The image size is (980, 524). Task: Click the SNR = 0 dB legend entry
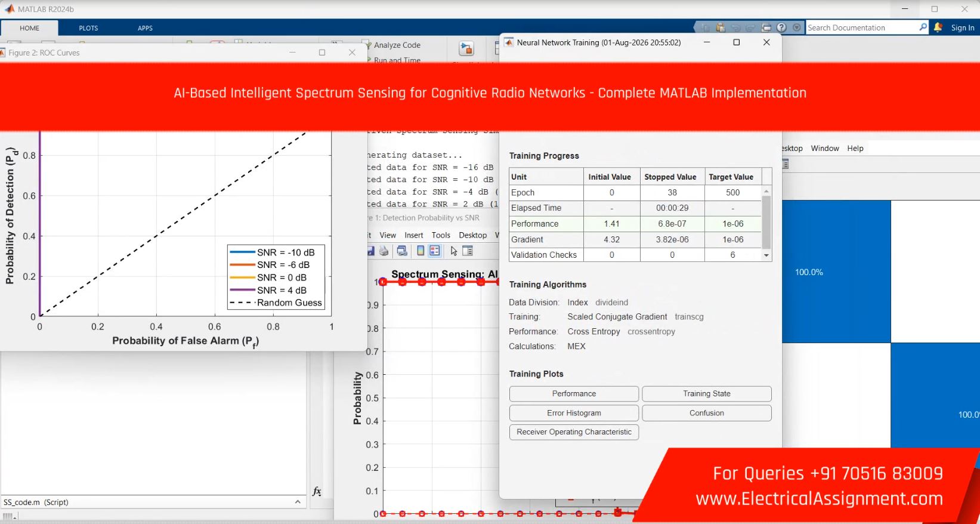click(x=268, y=278)
